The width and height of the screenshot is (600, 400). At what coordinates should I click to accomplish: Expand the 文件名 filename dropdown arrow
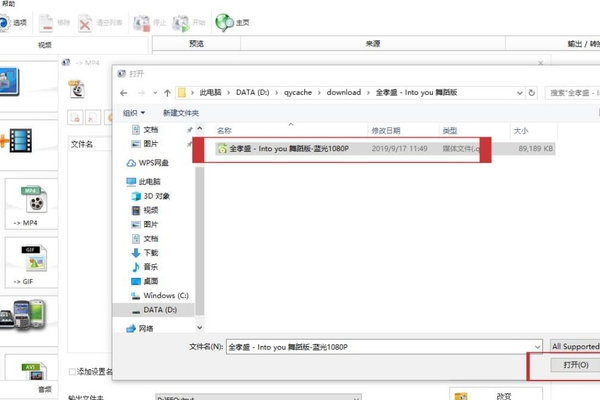[537, 347]
